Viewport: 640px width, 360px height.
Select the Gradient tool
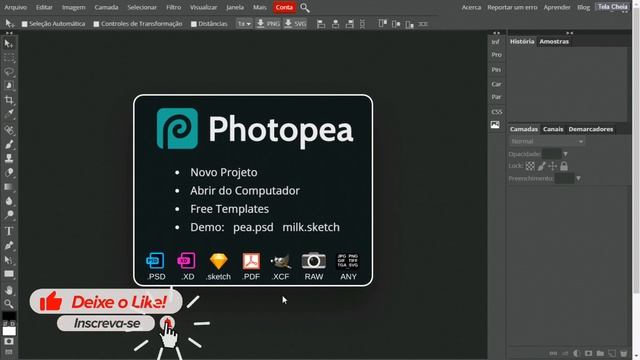[9, 187]
